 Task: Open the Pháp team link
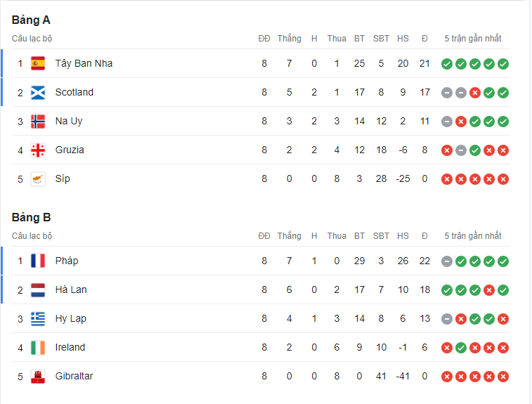tap(67, 261)
